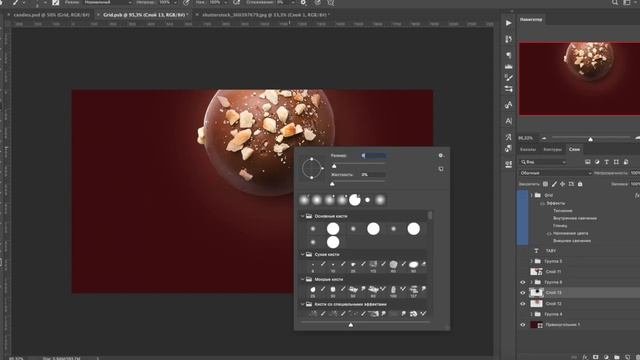Open the Каналы (Channels) panel tab

[528, 149]
